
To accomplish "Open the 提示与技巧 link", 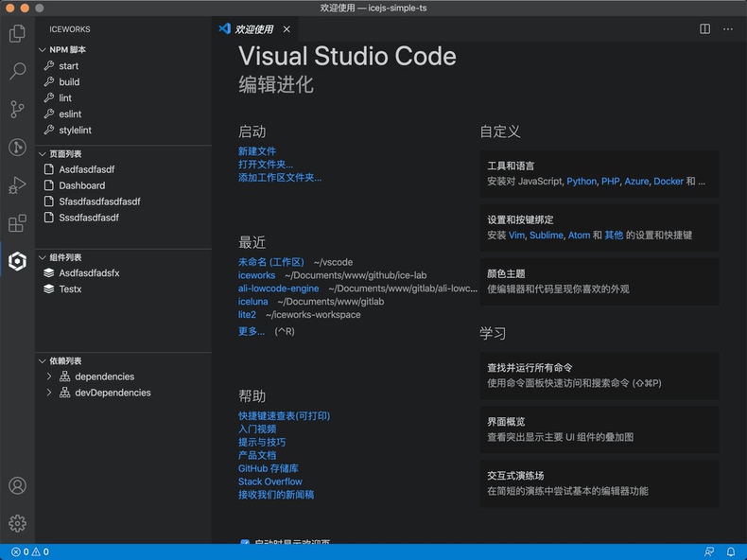I will (x=262, y=443).
